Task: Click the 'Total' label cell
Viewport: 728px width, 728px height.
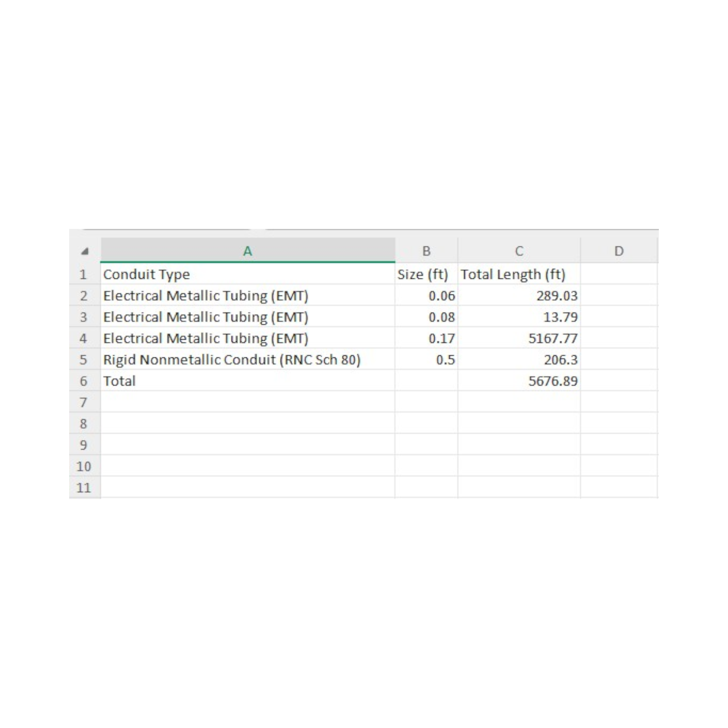Action: pos(248,381)
